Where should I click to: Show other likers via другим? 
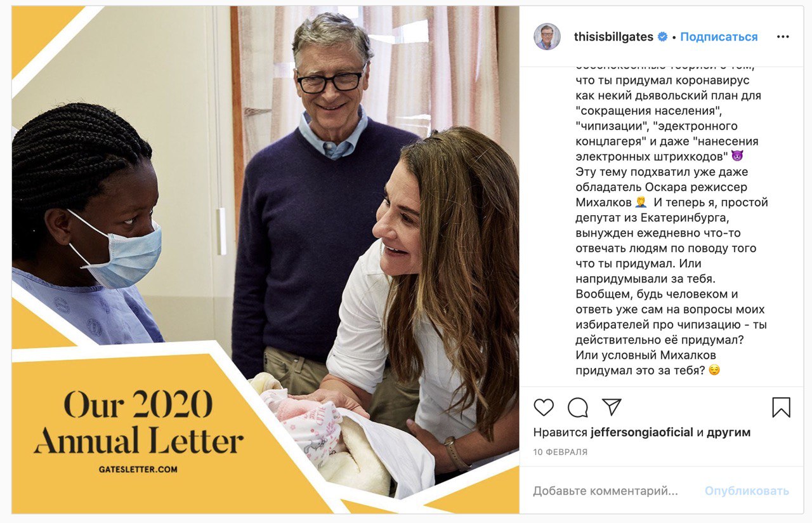pyautogui.click(x=729, y=432)
